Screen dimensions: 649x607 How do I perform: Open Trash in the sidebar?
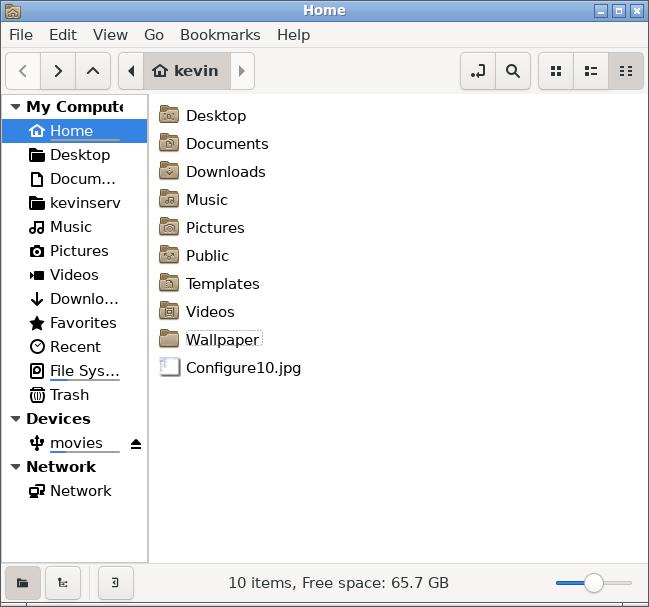69,395
